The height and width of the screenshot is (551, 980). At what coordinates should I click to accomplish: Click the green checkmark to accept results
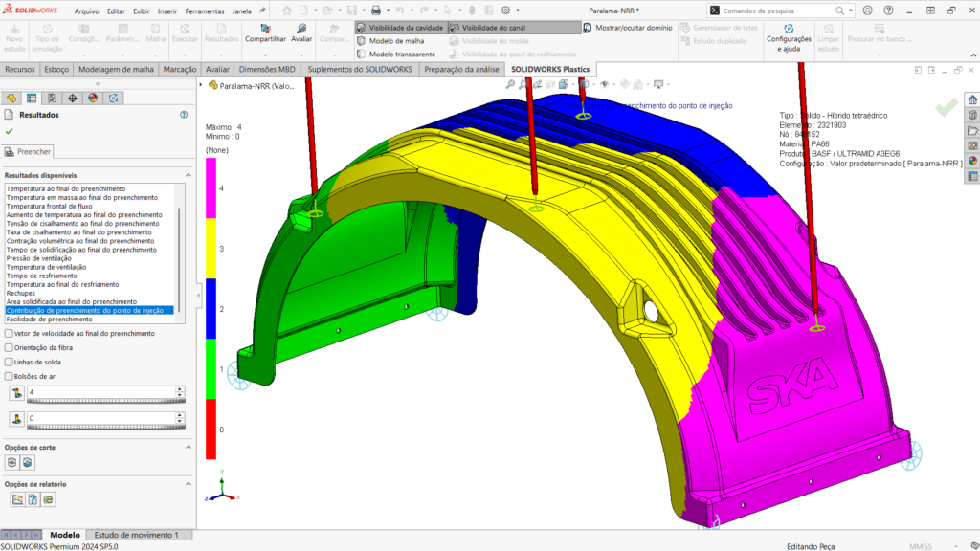click(x=10, y=131)
